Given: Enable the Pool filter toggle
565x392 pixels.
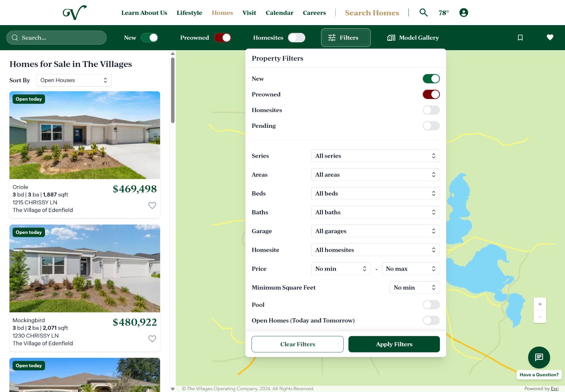Looking at the screenshot, I should tap(431, 305).
